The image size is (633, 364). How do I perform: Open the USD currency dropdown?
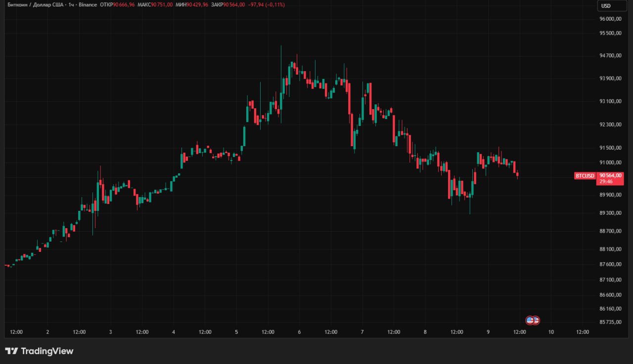[606, 6]
